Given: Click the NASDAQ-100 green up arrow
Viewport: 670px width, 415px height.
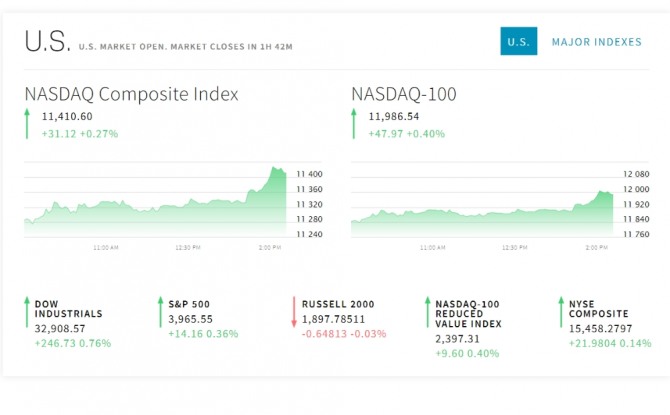Looking at the screenshot, I should (x=354, y=124).
